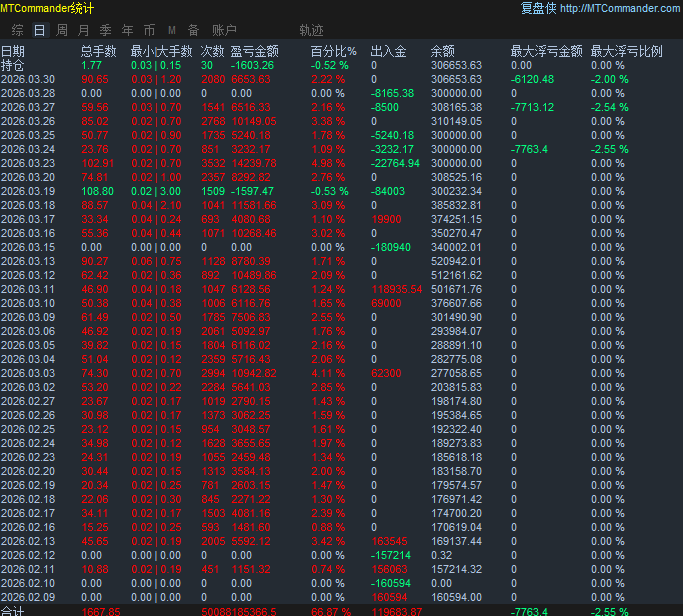Click balance 308525.16 on 2026.03.20

[456, 177]
